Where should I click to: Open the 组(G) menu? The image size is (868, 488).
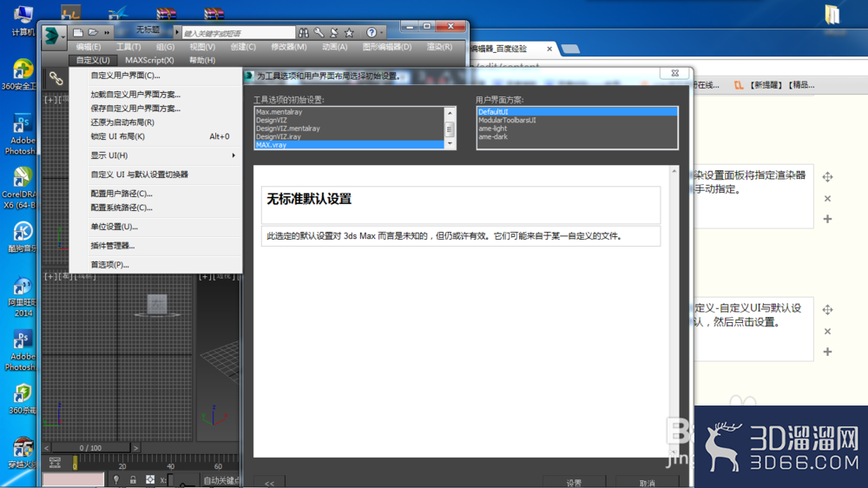pyautogui.click(x=165, y=47)
